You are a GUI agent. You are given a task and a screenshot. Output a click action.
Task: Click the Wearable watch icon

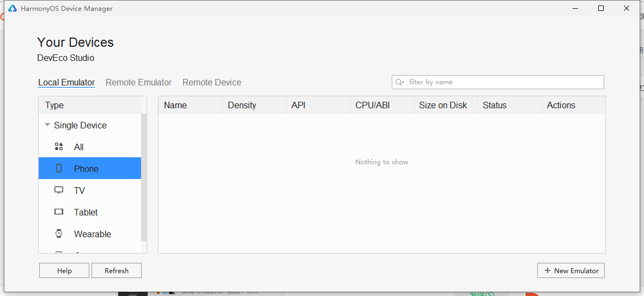click(59, 233)
